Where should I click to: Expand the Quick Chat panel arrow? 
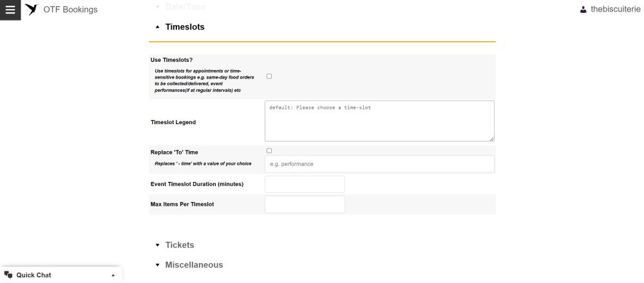[x=113, y=275]
